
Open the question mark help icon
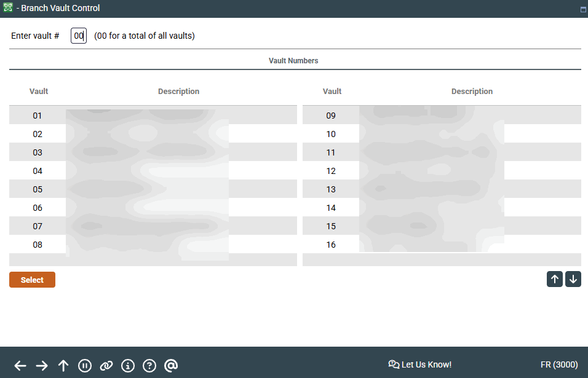[149, 366]
